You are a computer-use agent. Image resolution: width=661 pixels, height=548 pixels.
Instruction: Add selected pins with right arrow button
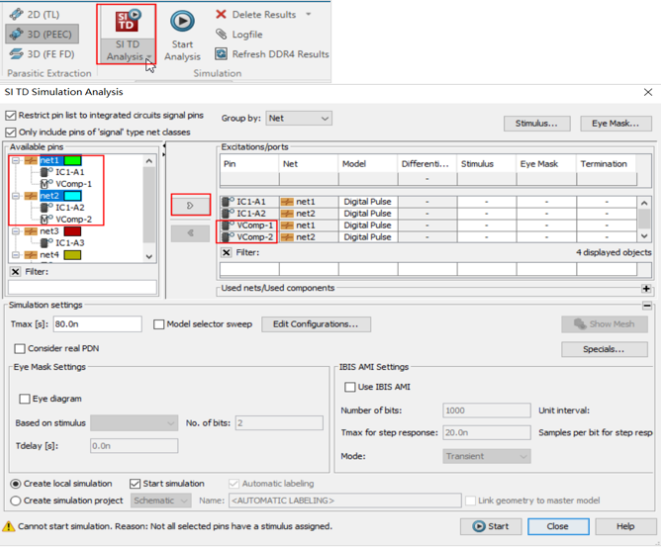click(190, 205)
